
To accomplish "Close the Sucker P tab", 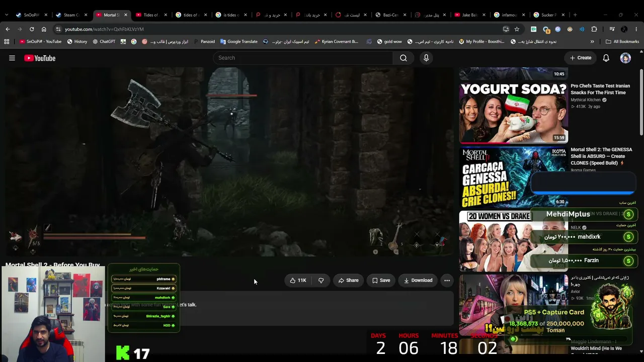I will click(562, 15).
